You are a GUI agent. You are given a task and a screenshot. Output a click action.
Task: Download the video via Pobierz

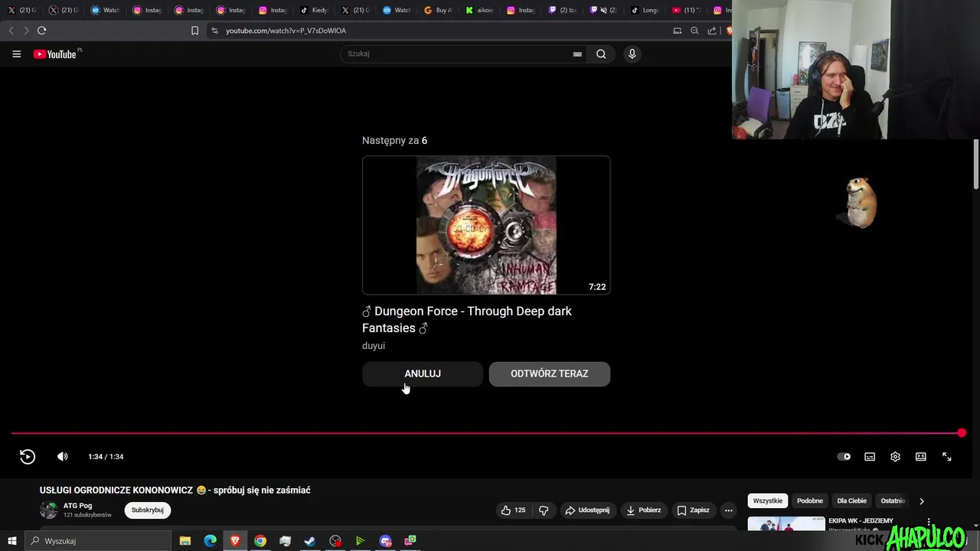(x=643, y=510)
